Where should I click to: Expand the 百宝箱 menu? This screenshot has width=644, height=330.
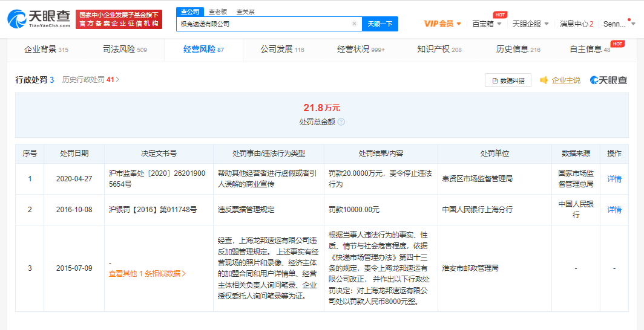pos(487,24)
